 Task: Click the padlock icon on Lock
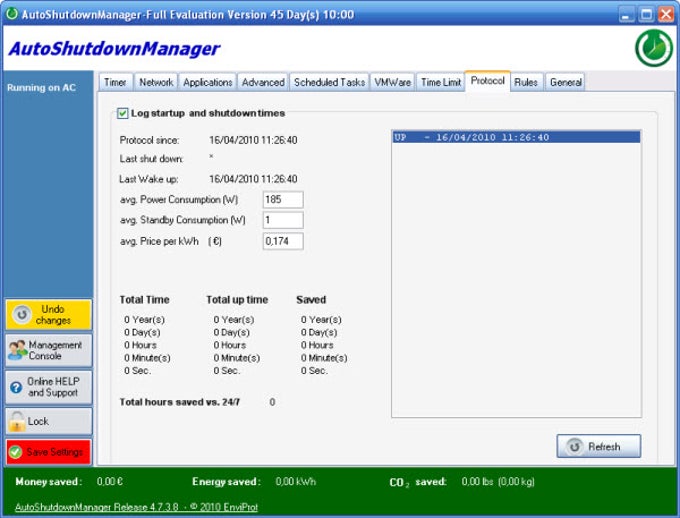tap(17, 421)
